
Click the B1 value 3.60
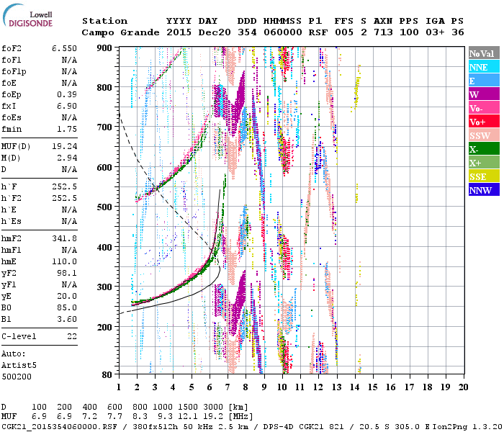coord(67,319)
